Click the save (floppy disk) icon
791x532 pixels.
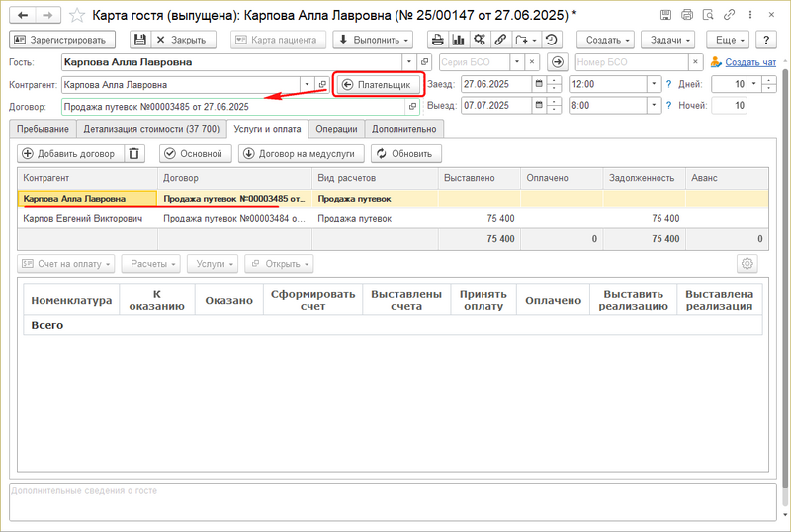(140, 40)
